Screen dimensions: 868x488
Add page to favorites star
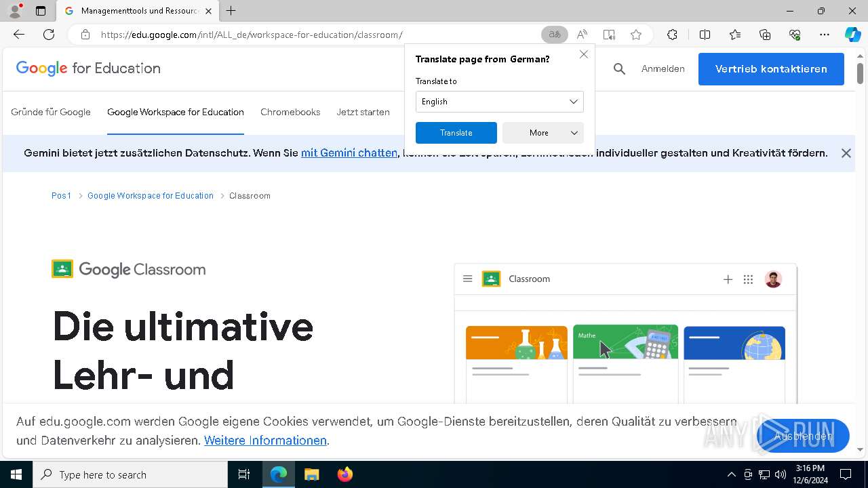click(x=636, y=35)
